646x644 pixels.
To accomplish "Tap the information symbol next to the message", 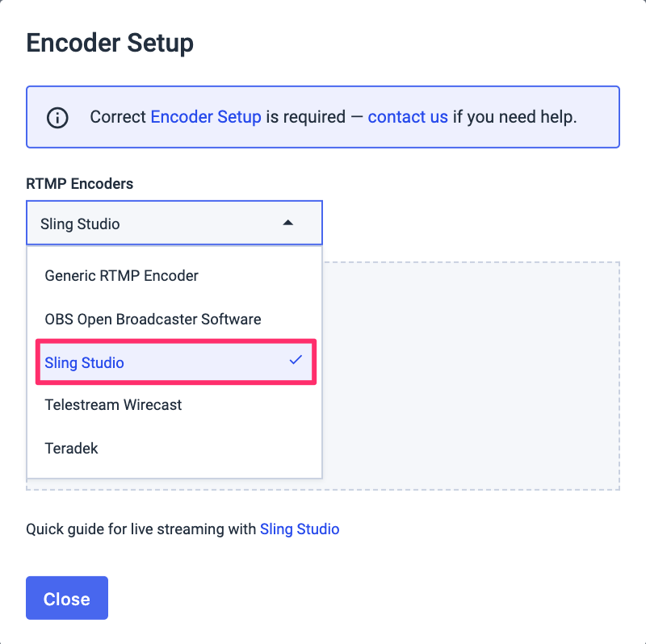I will [x=57, y=117].
